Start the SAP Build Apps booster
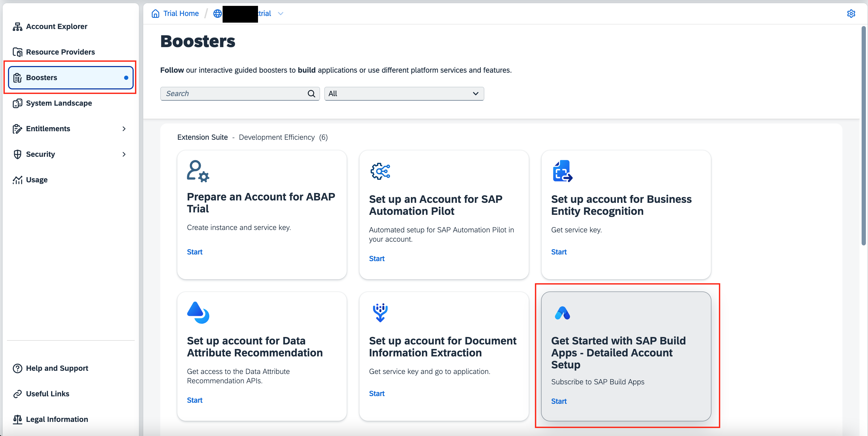 pos(559,401)
